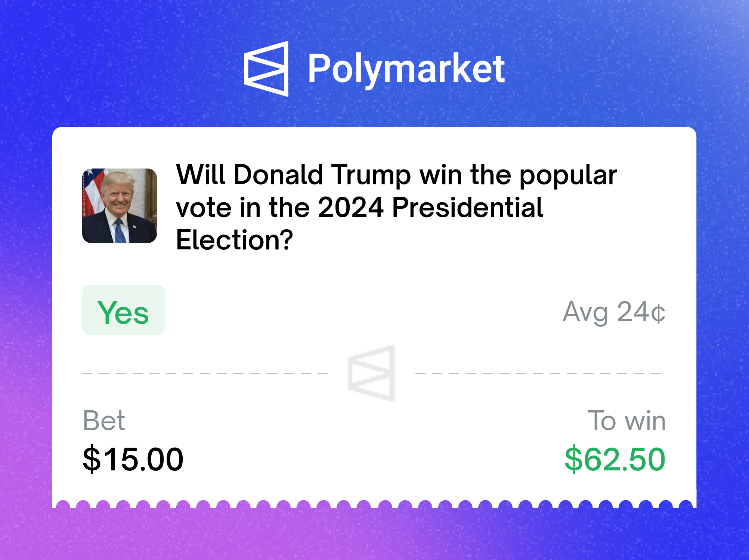Image resolution: width=749 pixels, height=560 pixels.
Task: Click the Avg 24¢ price label
Action: 614,312
